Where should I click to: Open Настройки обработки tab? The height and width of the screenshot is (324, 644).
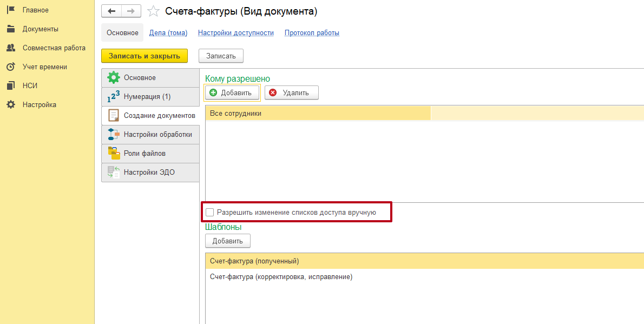pos(157,135)
